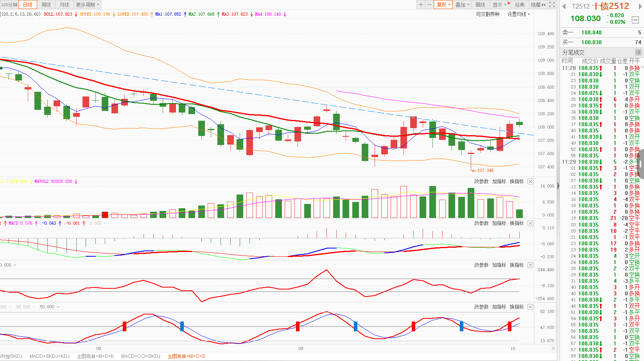Viewport: 644px width, 361px height.
Task: Go to next contract with right arrow
Action: pyautogui.click(x=640, y=6)
